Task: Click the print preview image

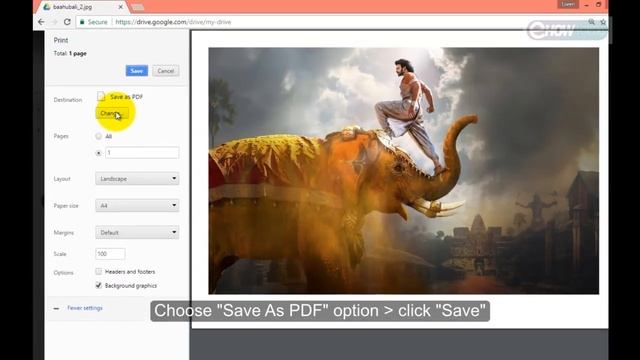Action: point(404,171)
